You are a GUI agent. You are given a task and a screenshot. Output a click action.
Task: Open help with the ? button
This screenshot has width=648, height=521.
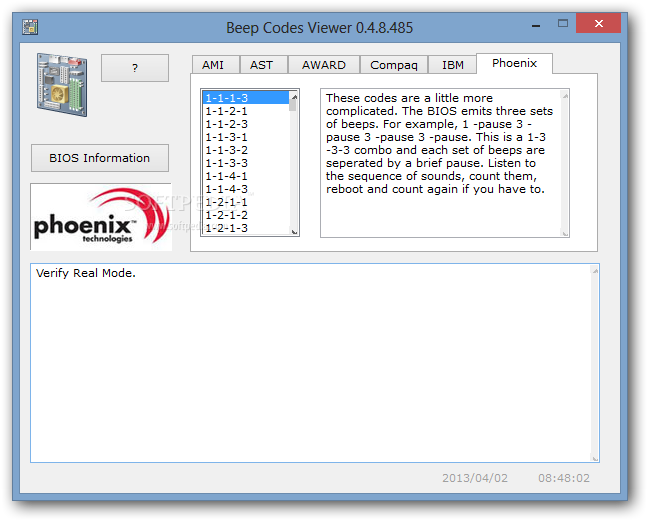[x=135, y=68]
